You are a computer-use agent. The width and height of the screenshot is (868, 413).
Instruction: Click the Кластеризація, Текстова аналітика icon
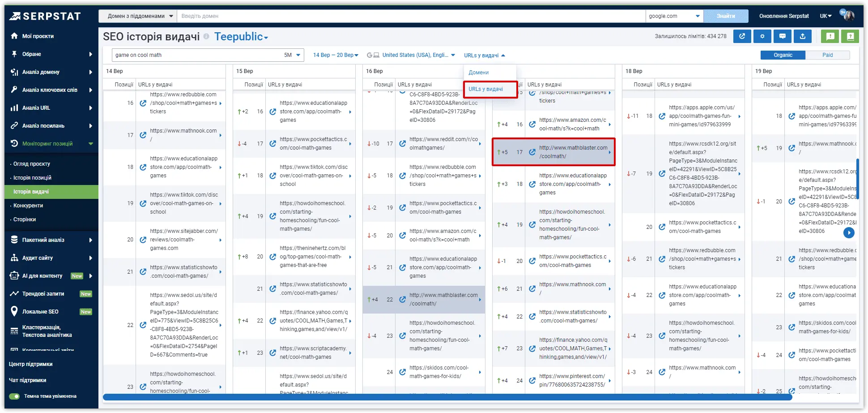pos(14,331)
